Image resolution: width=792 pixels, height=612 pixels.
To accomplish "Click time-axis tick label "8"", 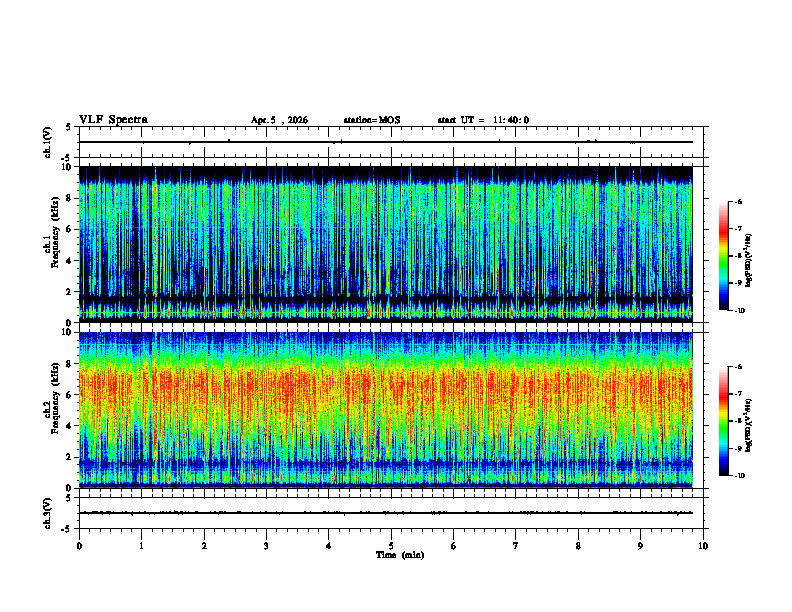I will coord(578,546).
